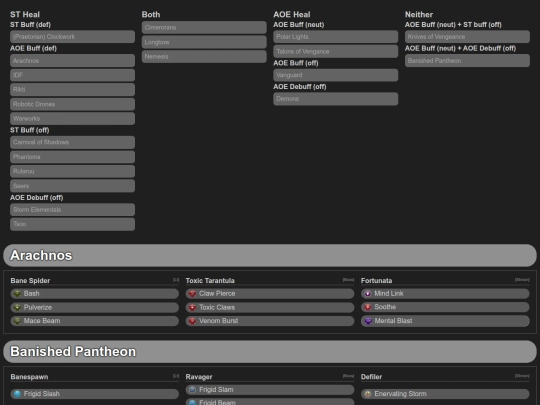Click the Frigid Slash power icon
The image size is (540, 405).
(17, 394)
